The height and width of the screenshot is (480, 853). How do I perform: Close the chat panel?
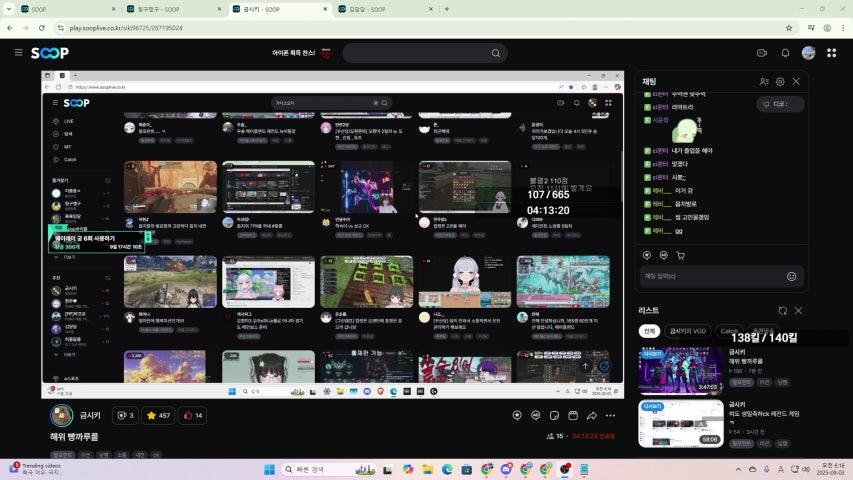coord(796,82)
